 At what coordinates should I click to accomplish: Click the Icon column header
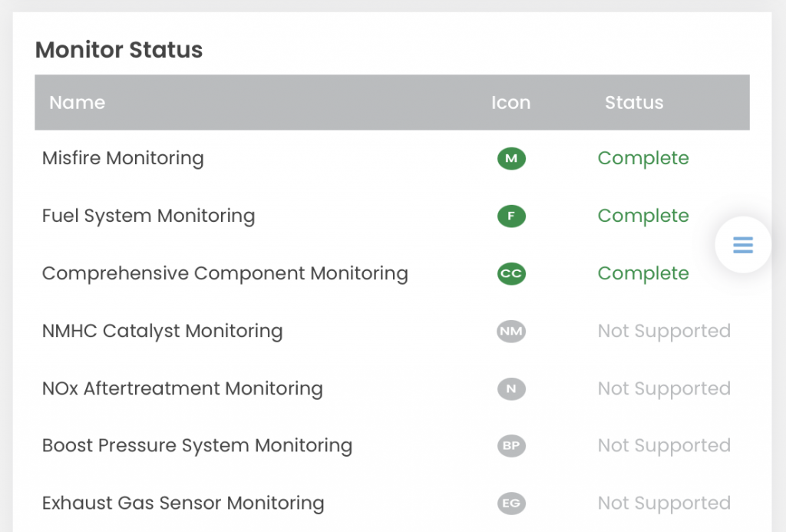(x=510, y=103)
